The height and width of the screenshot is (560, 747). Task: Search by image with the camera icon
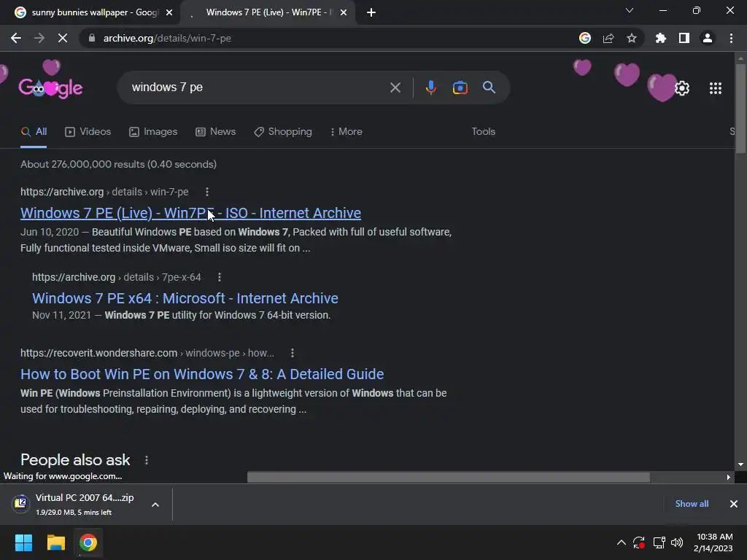tap(460, 87)
